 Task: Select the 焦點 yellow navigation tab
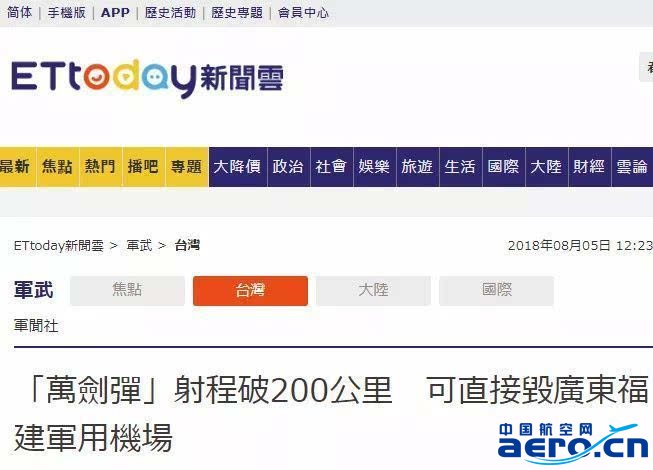pyautogui.click(x=57, y=167)
